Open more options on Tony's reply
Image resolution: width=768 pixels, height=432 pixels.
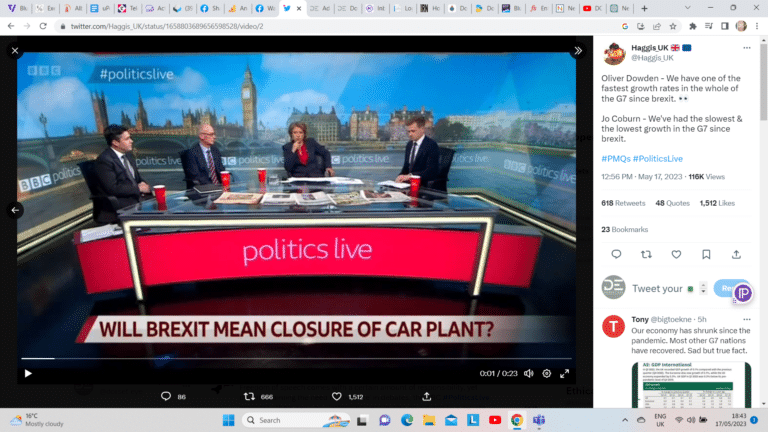(x=746, y=319)
